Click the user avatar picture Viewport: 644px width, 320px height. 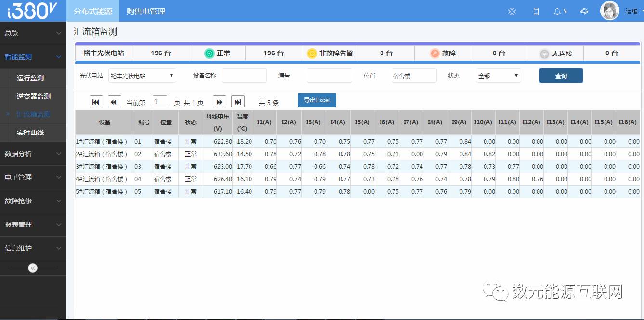609,11
